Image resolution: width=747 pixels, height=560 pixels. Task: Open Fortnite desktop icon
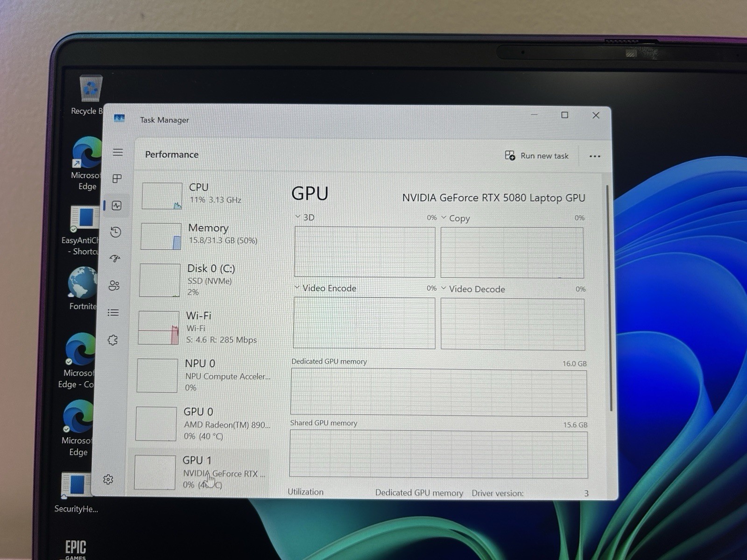pos(83,288)
